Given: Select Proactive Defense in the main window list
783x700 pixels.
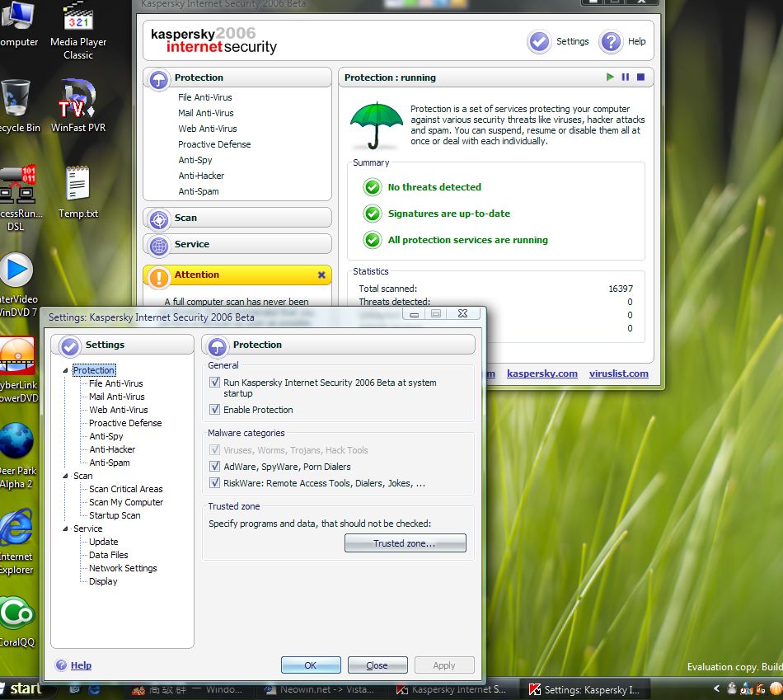Looking at the screenshot, I should point(214,144).
